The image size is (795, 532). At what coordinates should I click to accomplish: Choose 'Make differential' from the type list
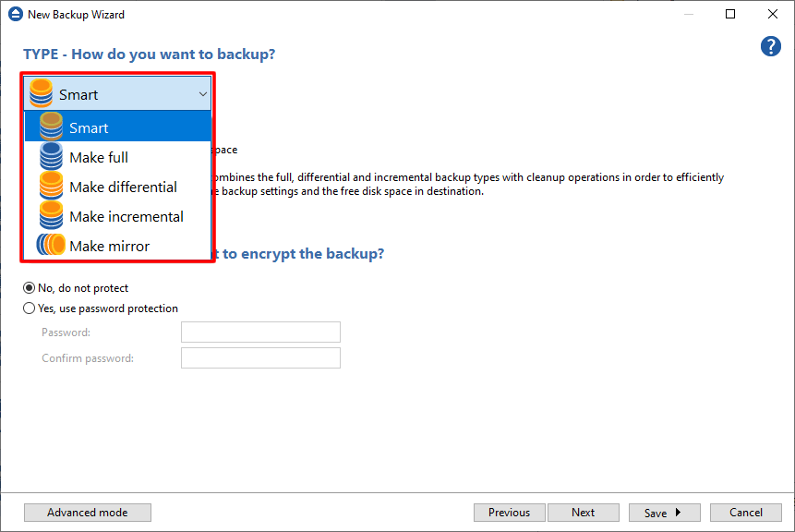pyautogui.click(x=123, y=187)
